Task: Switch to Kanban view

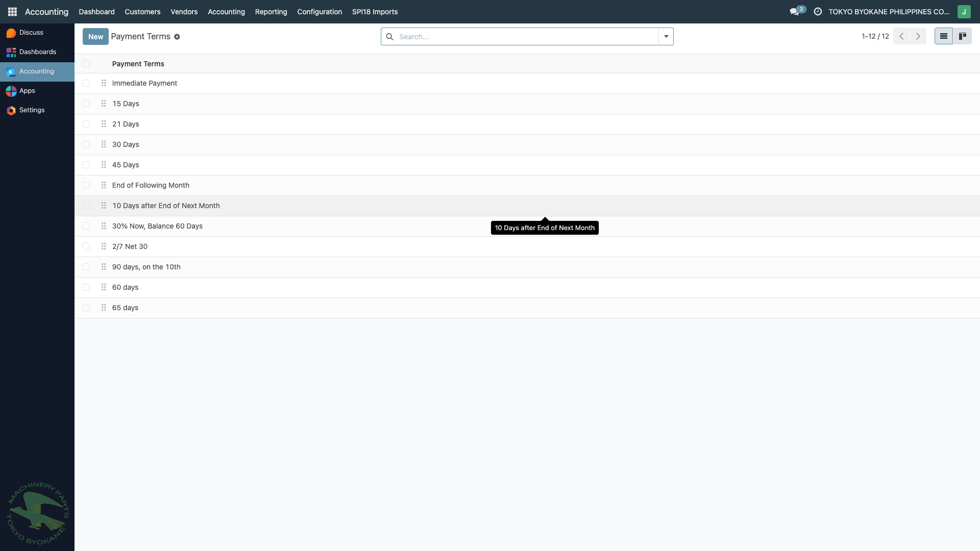Action: click(x=963, y=36)
